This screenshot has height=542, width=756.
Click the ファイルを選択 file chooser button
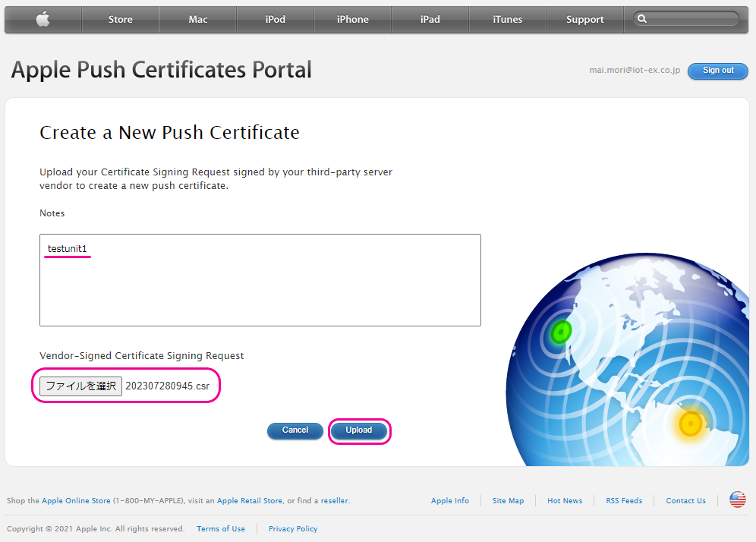(80, 386)
